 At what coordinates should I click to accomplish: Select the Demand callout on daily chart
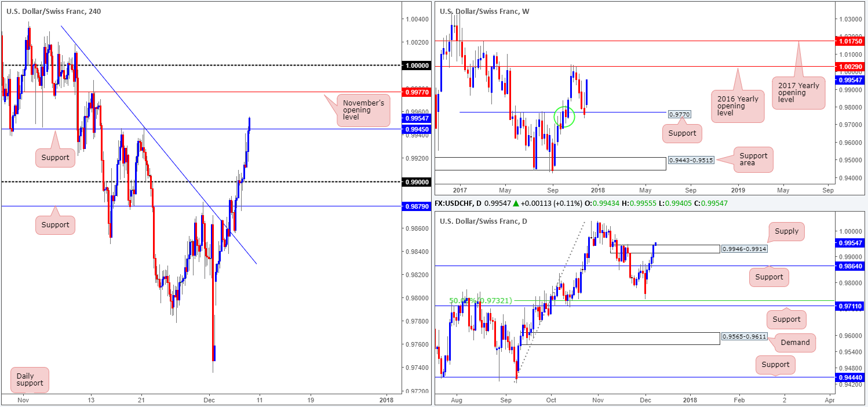point(795,343)
